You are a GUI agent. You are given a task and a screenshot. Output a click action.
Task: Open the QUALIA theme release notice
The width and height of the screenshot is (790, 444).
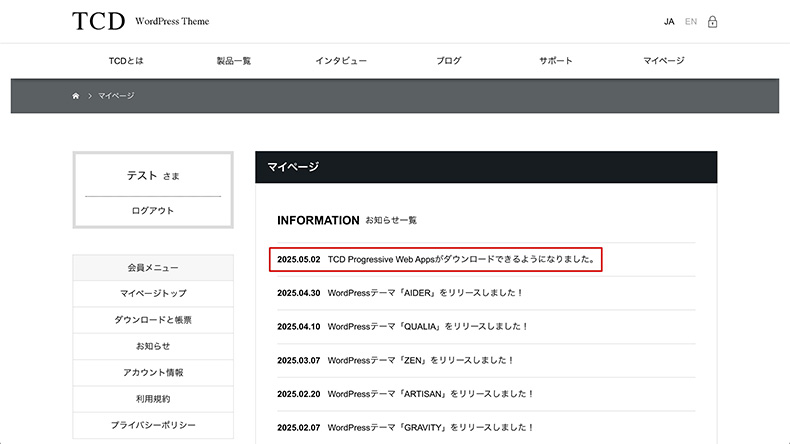428,327
